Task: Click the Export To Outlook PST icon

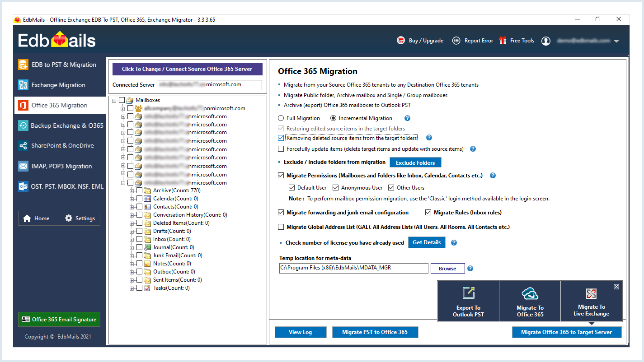Action: click(468, 293)
